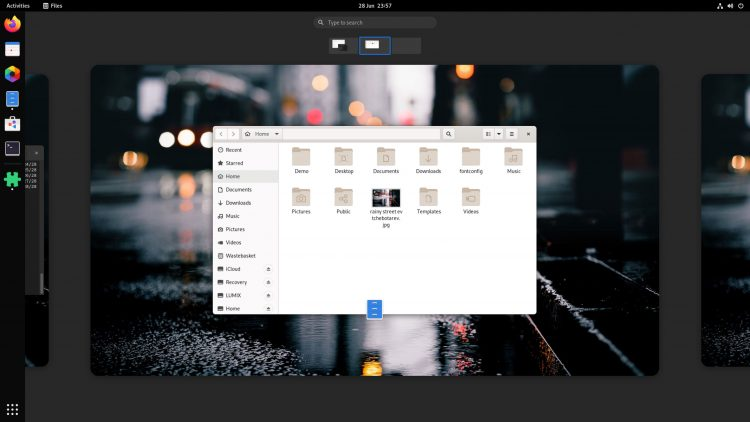Screen dimensions: 750x422
Task: Open Wastebasket in the sidebar
Action: point(246,256)
